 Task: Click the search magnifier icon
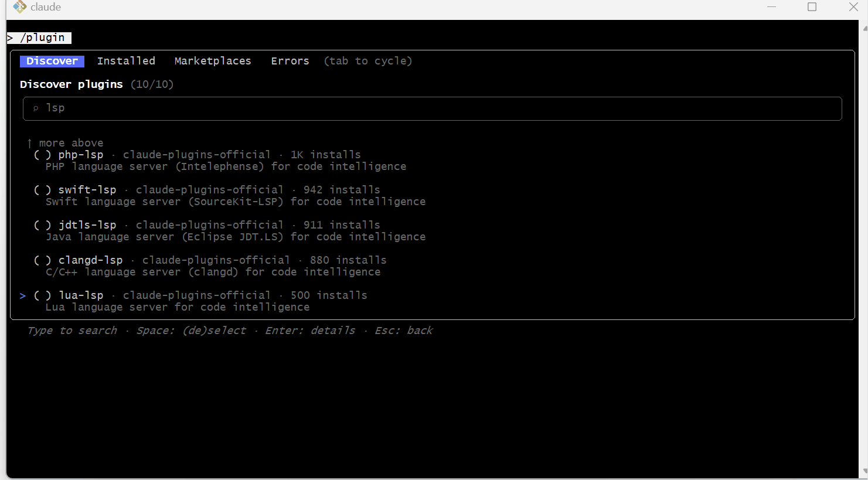point(36,108)
